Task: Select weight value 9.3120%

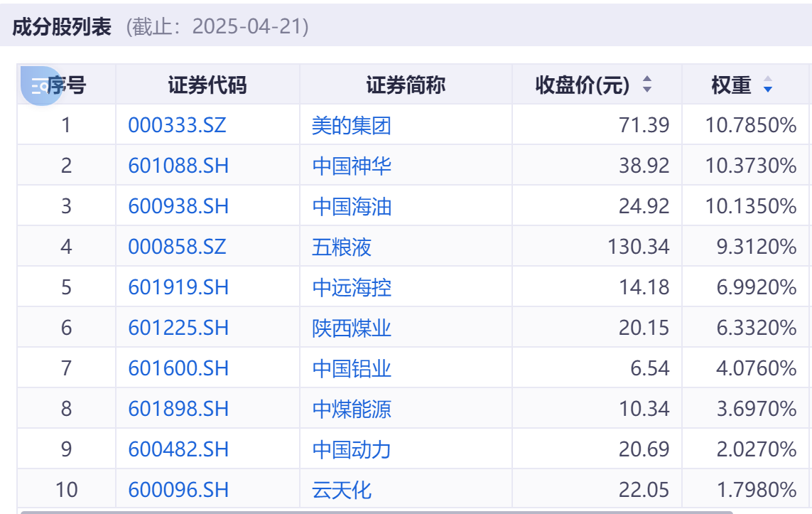Action: pos(757,247)
